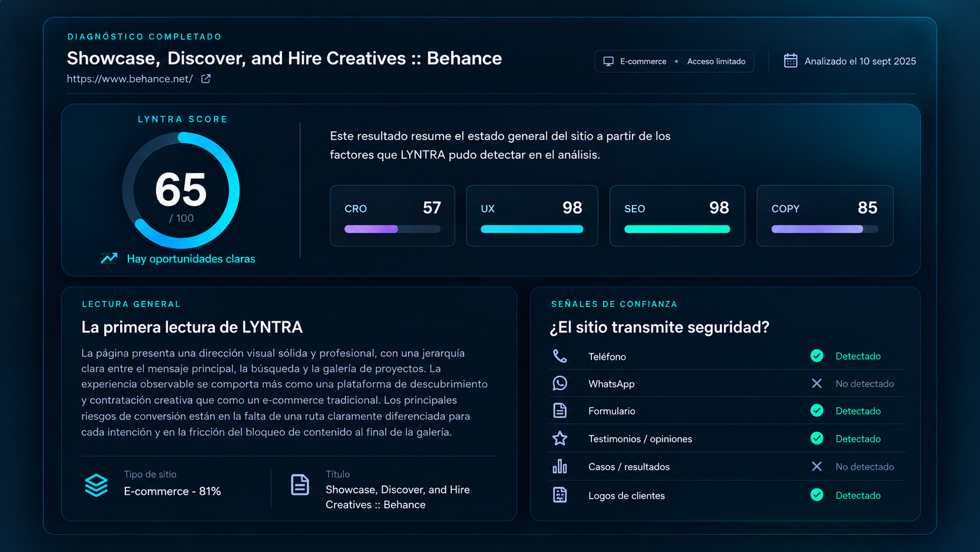Click the 'E-commerce - 81%' site type value
The image size is (980, 552).
point(172,491)
